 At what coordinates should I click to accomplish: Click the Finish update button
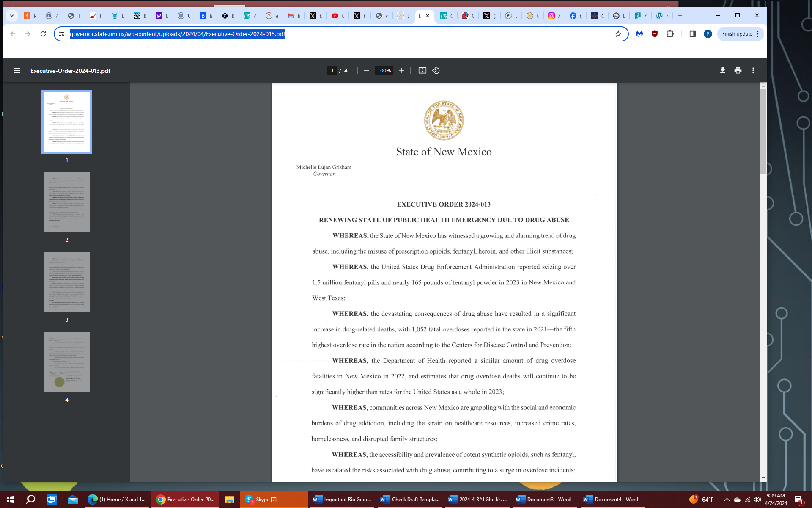(737, 34)
